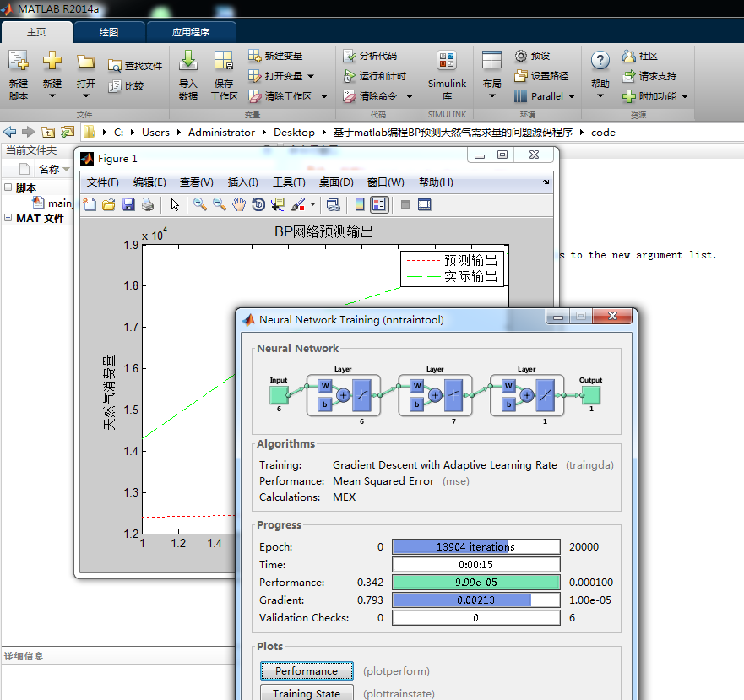Click Epoch progress bar in nntraintool
This screenshot has width=744, height=700.
tap(476, 546)
